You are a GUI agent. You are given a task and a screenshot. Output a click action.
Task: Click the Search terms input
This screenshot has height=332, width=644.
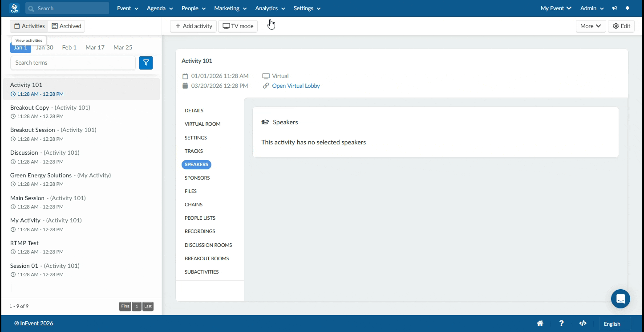point(73,63)
